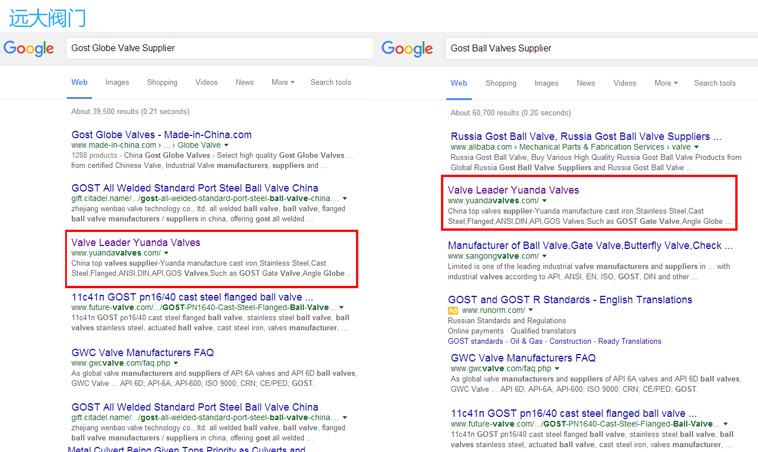Screen dimensions: 758x452
Task: Open '11c41n GOST pn16/40' result in Ball Valves results
Action: (x=573, y=413)
